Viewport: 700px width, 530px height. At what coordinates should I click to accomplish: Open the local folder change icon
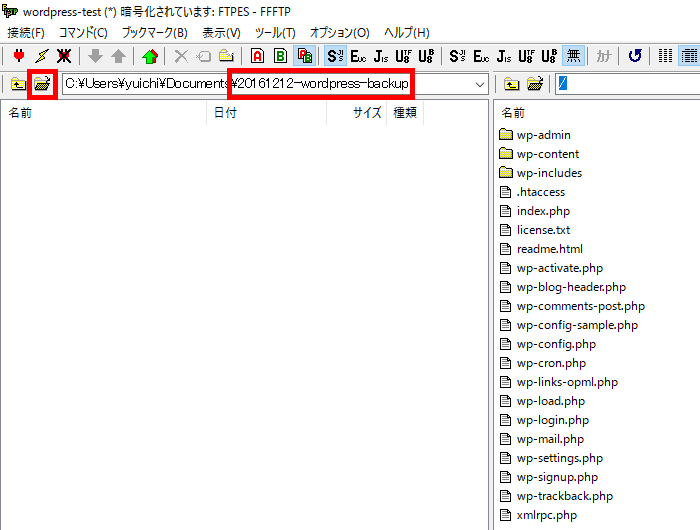tap(42, 84)
